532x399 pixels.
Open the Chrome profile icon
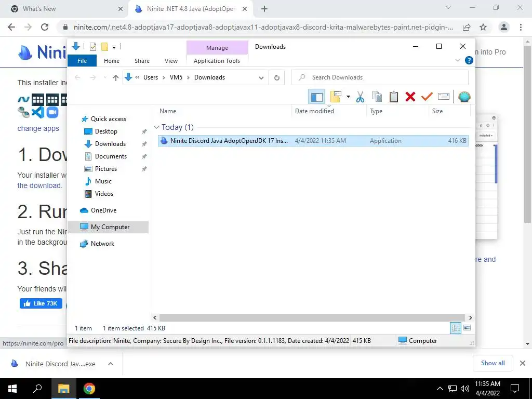[504, 27]
